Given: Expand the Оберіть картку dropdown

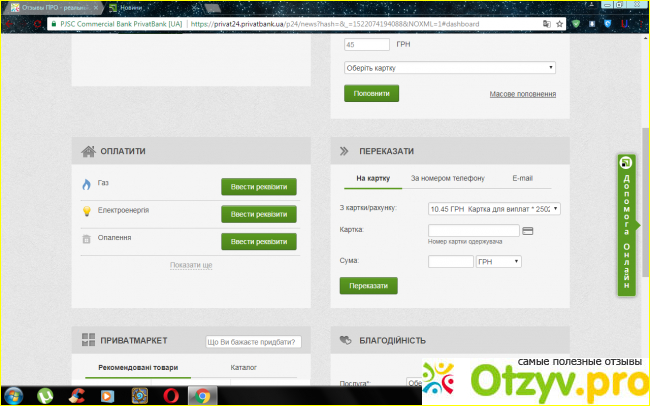Looking at the screenshot, I should [x=449, y=68].
